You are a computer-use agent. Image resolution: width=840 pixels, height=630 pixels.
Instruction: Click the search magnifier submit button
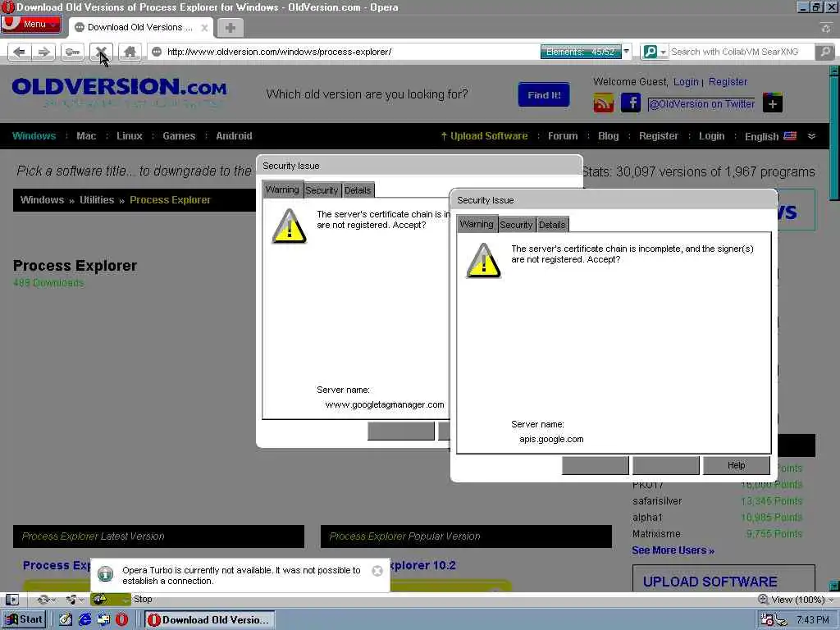point(825,52)
